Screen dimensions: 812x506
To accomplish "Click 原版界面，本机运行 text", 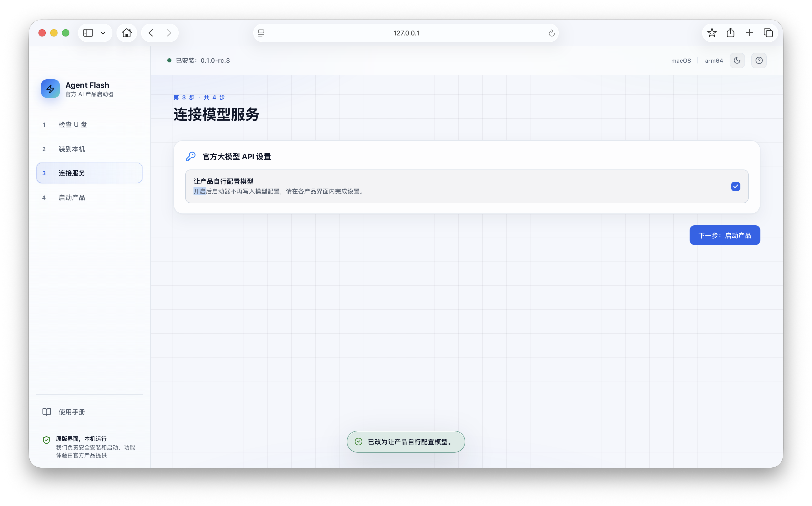I will pyautogui.click(x=81, y=438).
